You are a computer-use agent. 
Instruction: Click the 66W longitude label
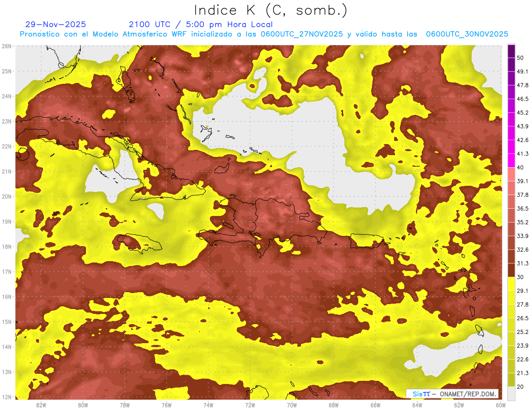(376, 405)
